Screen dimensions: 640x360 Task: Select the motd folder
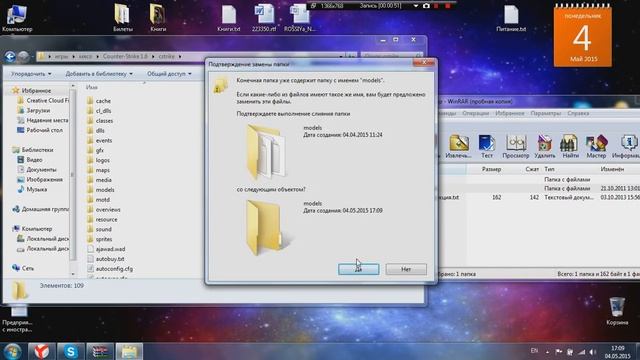click(x=98, y=200)
